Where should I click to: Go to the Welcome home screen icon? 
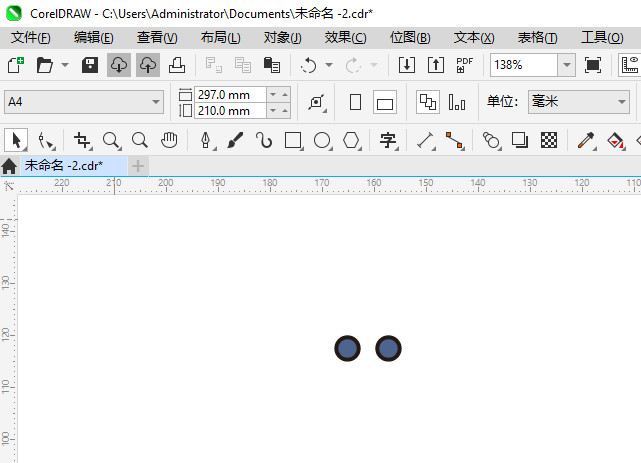(9, 166)
